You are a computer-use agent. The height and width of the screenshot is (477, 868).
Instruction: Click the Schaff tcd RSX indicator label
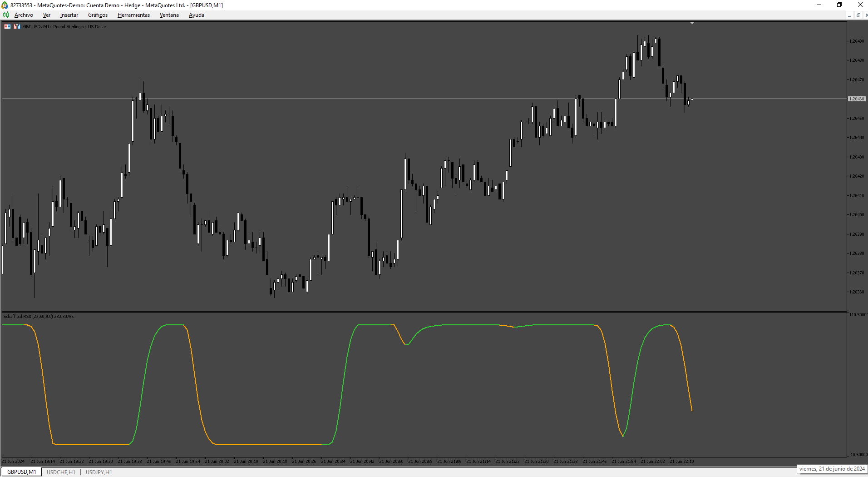coord(39,316)
